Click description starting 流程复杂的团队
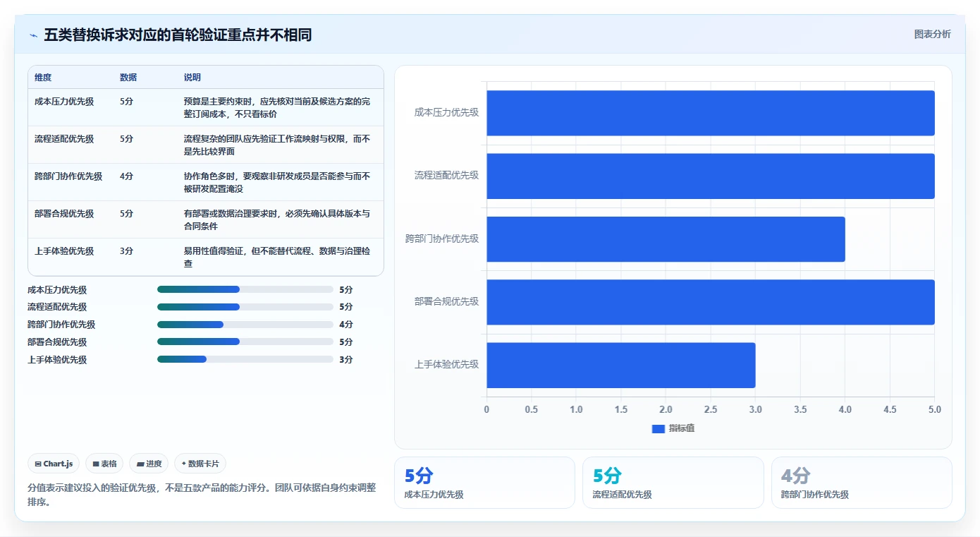The image size is (980, 537). pyautogui.click(x=277, y=145)
